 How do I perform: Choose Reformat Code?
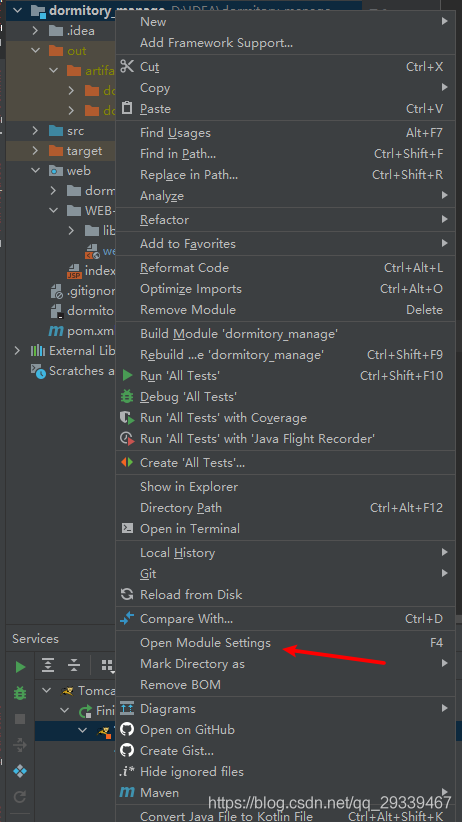pyautogui.click(x=285, y=267)
